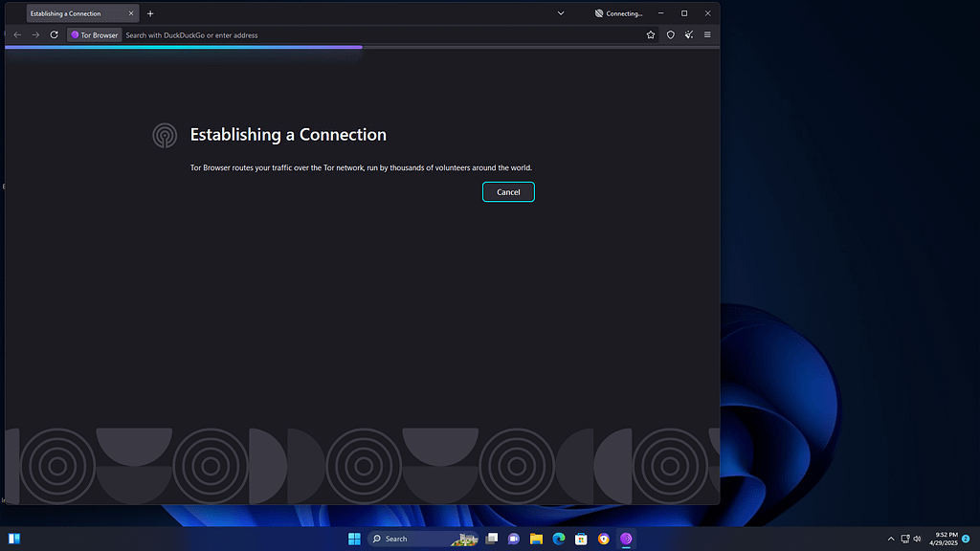Screen dimensions: 980x551
Task: Open the orange shield browser on taskbar
Action: coord(604,539)
